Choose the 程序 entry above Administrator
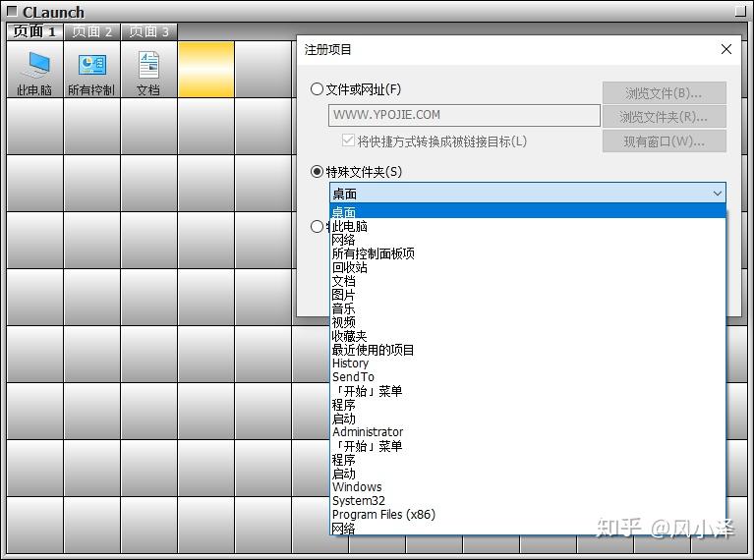The image size is (754, 560). click(528, 405)
